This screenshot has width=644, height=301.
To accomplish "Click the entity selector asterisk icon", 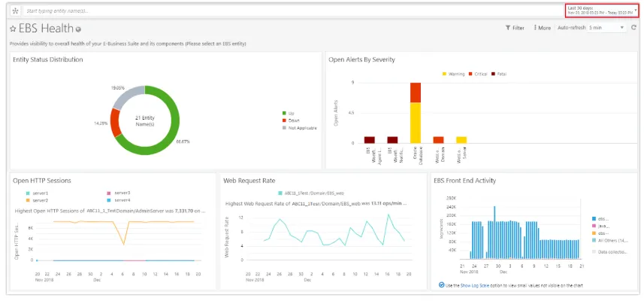I will pyautogui.click(x=16, y=11).
